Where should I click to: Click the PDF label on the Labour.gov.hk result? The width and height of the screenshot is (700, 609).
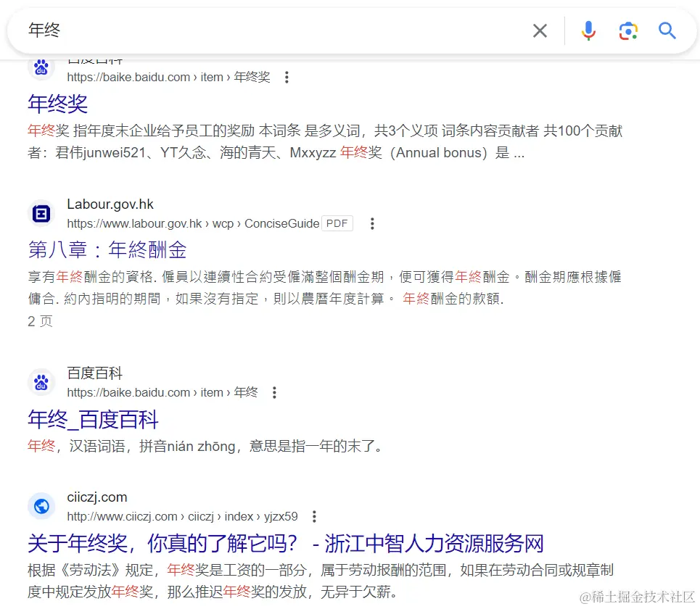tap(336, 223)
